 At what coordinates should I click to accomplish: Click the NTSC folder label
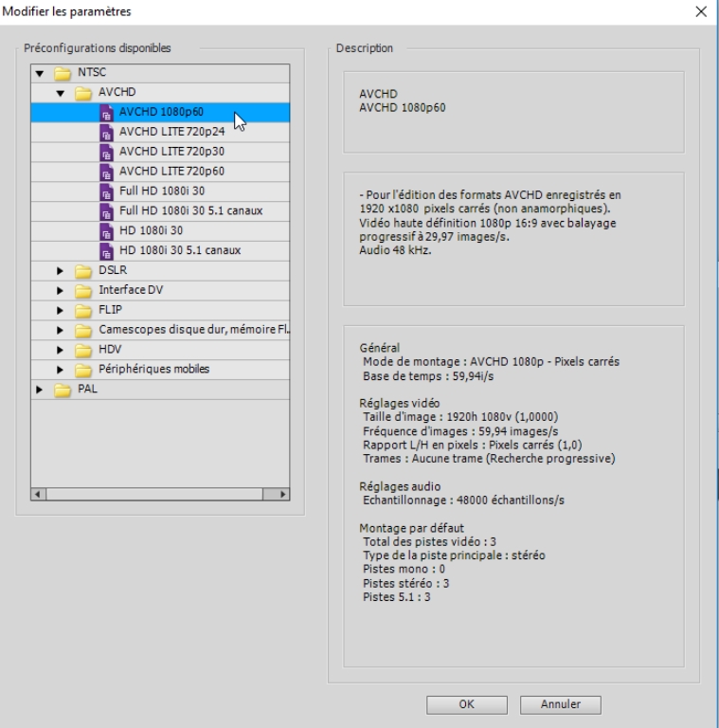pyautogui.click(x=92, y=72)
